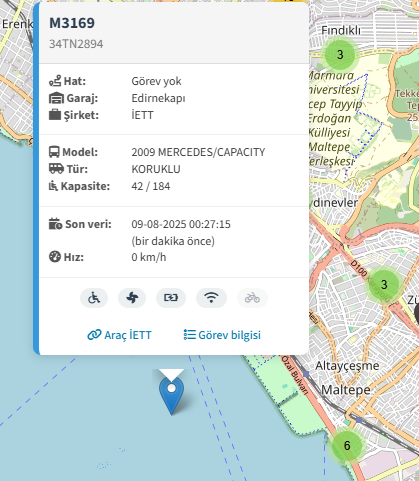Click the route icon beside Hat
Image resolution: width=419 pixels, height=481 pixels.
coord(55,81)
